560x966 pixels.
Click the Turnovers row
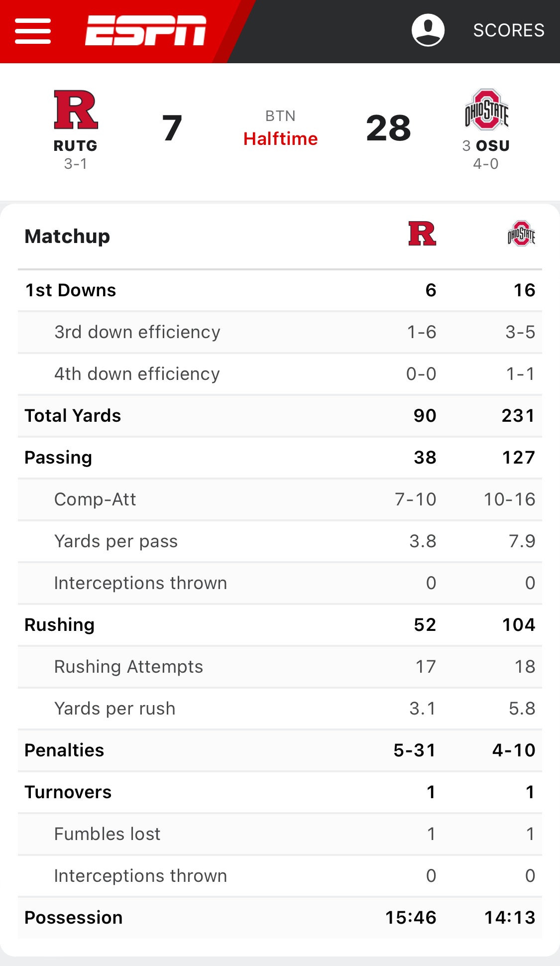pos(68,792)
